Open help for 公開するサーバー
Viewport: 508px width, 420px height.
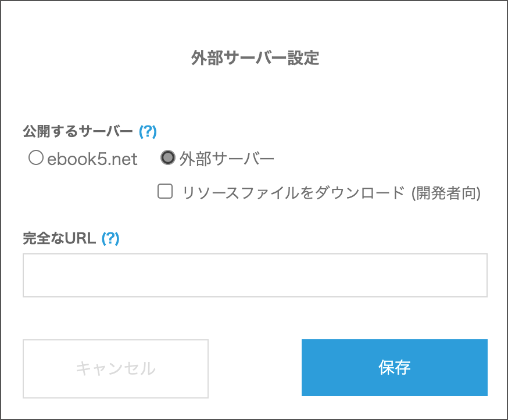[148, 132]
